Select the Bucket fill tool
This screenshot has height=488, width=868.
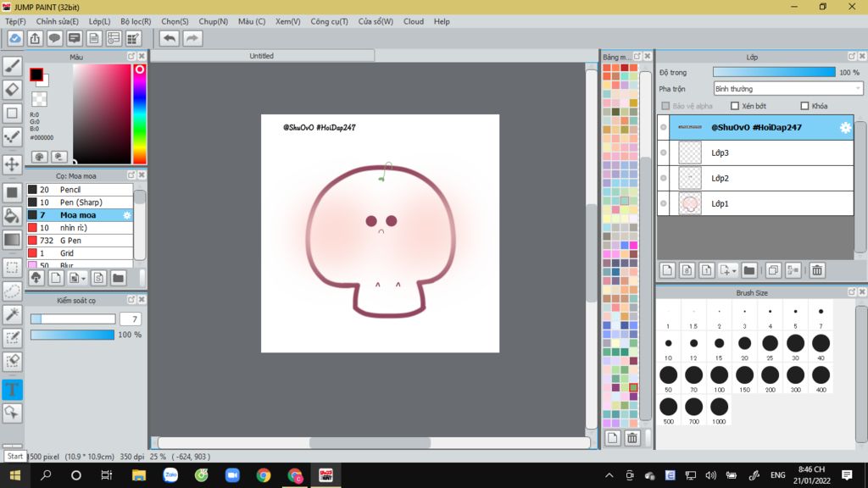click(12, 216)
